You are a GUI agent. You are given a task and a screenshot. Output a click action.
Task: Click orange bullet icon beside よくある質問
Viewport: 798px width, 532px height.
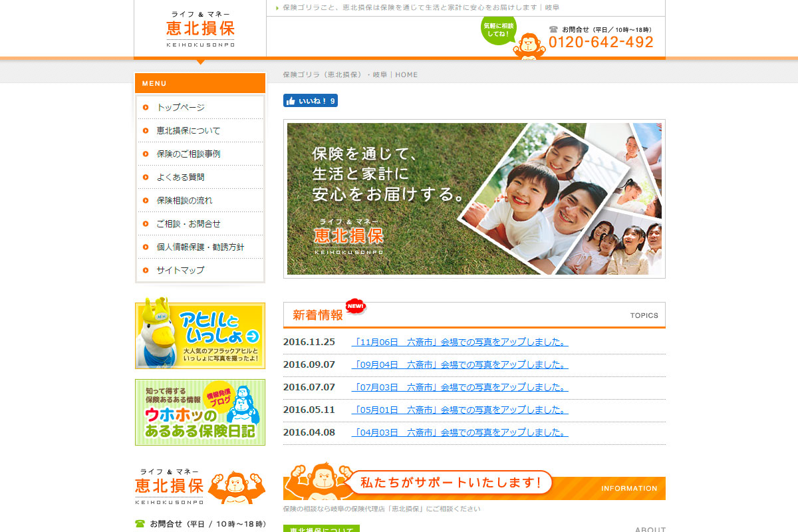[x=146, y=177]
